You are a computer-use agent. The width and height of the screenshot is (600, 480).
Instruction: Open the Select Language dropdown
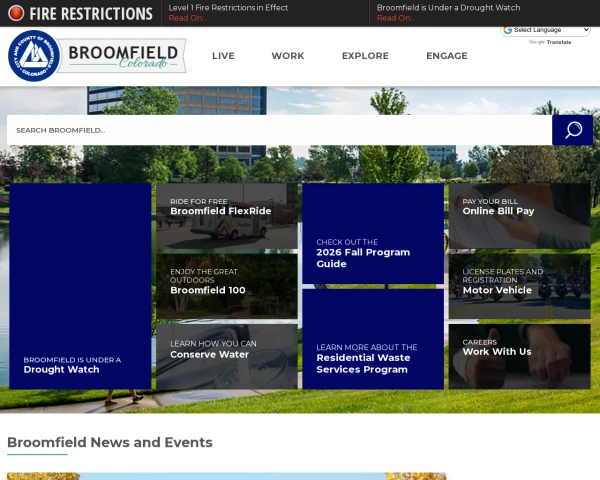(546, 30)
